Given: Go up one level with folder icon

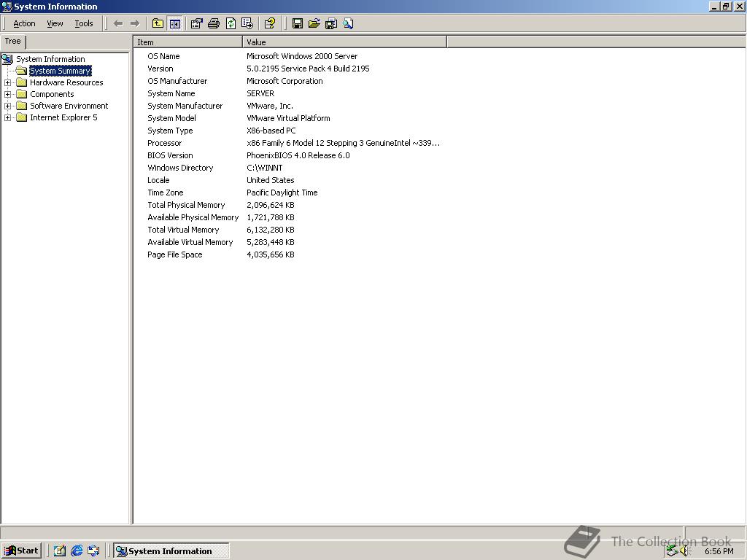Looking at the screenshot, I should coord(158,23).
